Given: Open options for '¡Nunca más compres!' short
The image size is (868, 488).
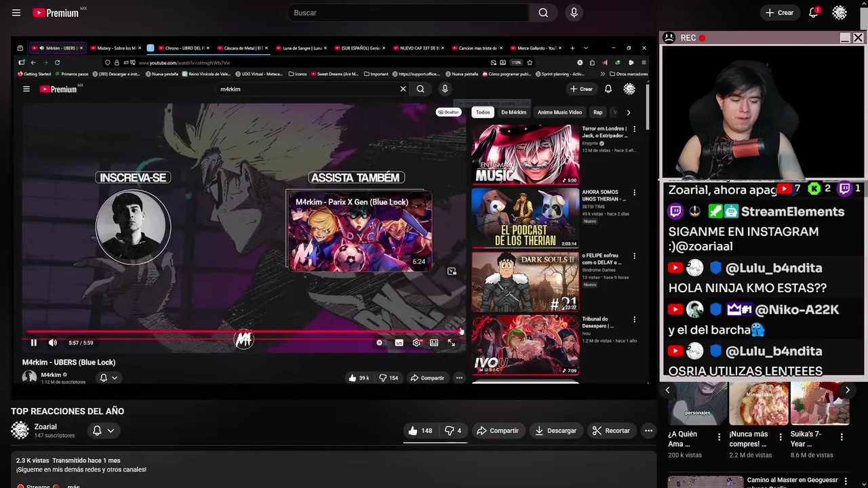Looking at the screenshot, I should coord(781,437).
